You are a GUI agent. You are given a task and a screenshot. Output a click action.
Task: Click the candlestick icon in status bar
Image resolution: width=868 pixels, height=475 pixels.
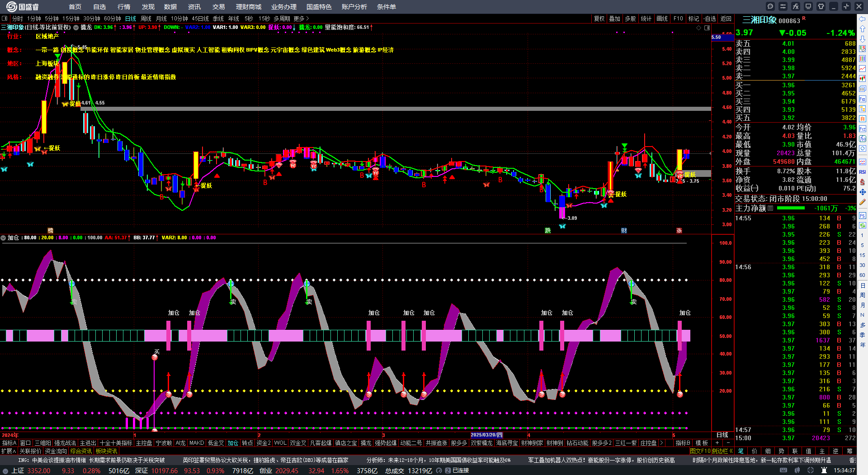(x=797, y=470)
